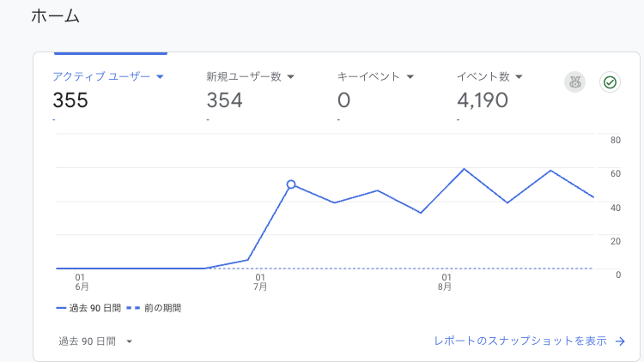The image size is (644, 362).
Task: Open the 過去 90 日間 date range dropdown
Action: (95, 341)
